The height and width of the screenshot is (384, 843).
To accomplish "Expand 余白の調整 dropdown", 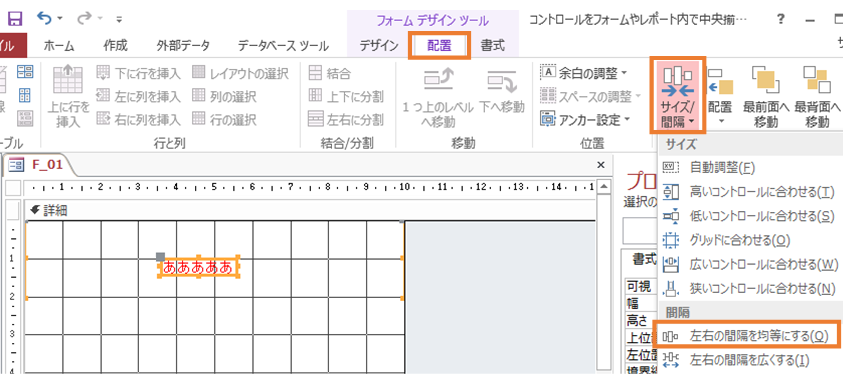I will click(585, 72).
